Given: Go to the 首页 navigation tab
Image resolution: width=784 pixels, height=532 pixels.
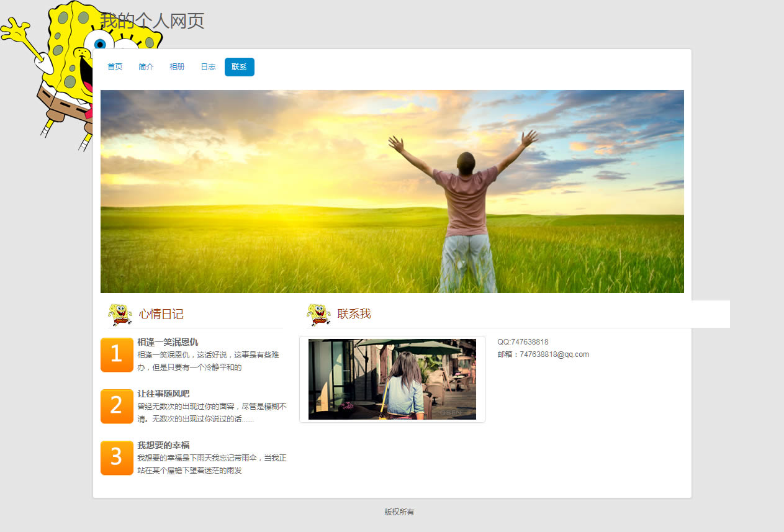Looking at the screenshot, I should pyautogui.click(x=115, y=67).
